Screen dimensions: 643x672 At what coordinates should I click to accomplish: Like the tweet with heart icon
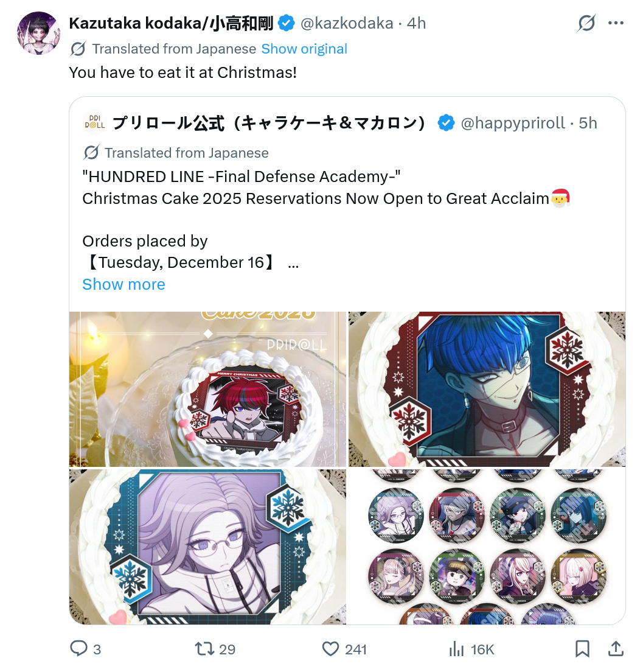click(330, 648)
